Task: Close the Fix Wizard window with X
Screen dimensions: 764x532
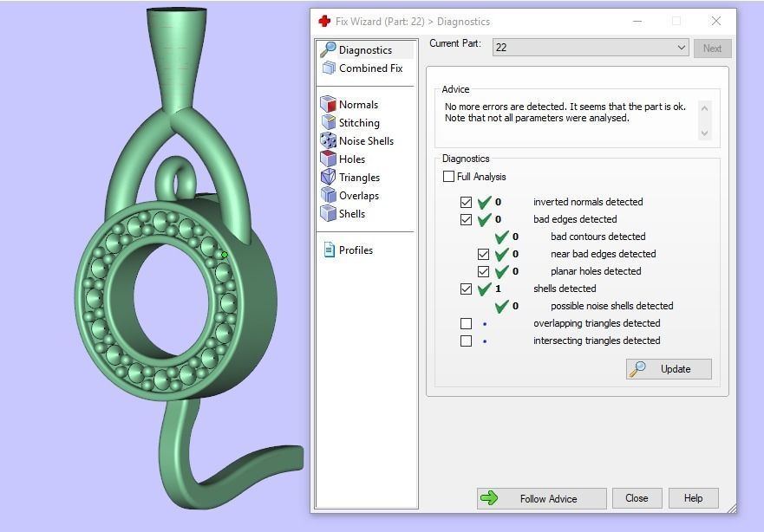Action: tap(715, 21)
